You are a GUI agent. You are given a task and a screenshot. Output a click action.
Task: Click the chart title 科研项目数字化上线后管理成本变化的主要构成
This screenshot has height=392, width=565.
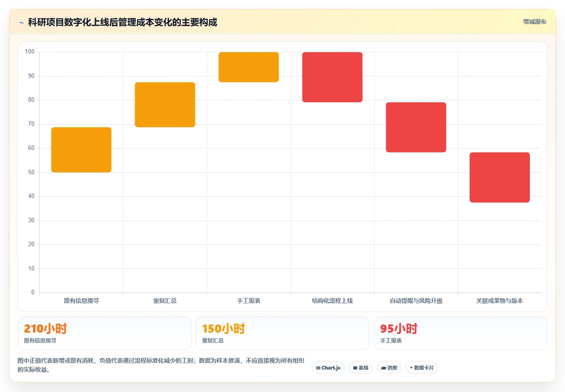click(x=122, y=23)
